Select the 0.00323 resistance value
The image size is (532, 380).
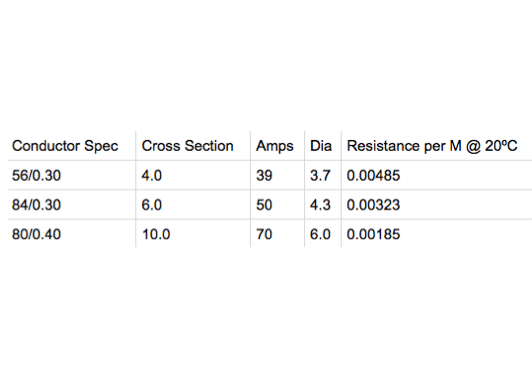tap(373, 205)
